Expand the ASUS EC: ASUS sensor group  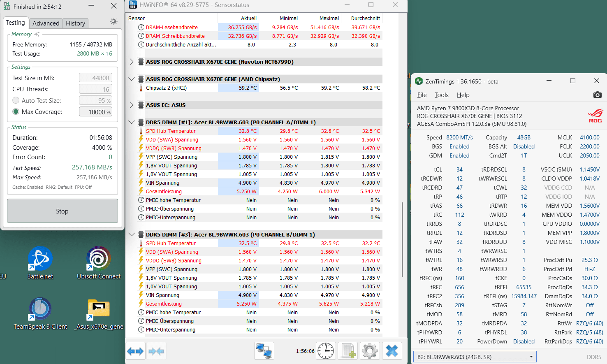[x=132, y=105]
